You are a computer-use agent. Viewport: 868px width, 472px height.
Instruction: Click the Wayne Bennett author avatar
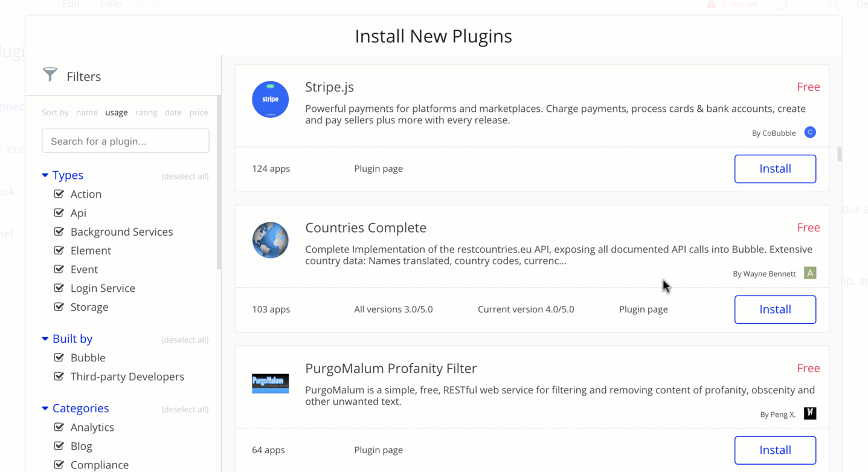point(810,273)
